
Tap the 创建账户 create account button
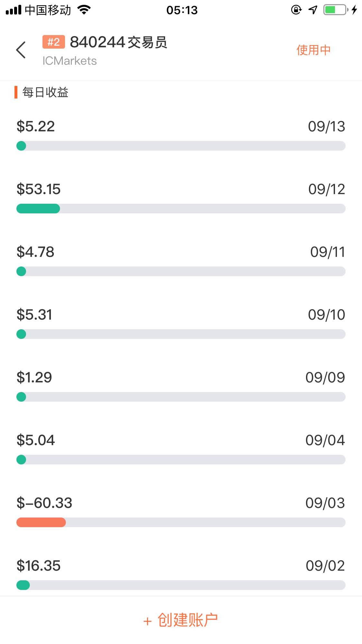(181, 620)
